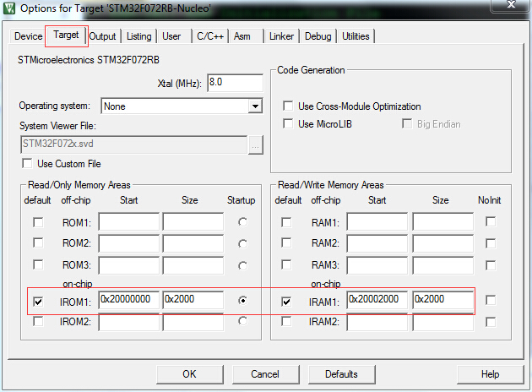The height and width of the screenshot is (392, 532).
Task: Uncheck the IROM1 default checkbox
Action: pyautogui.click(x=38, y=302)
